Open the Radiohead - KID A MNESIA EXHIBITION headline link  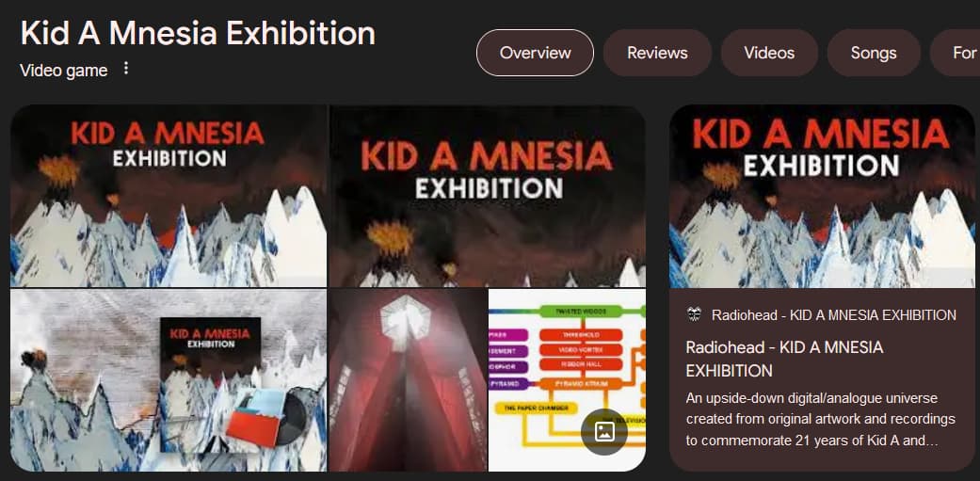[785, 360]
